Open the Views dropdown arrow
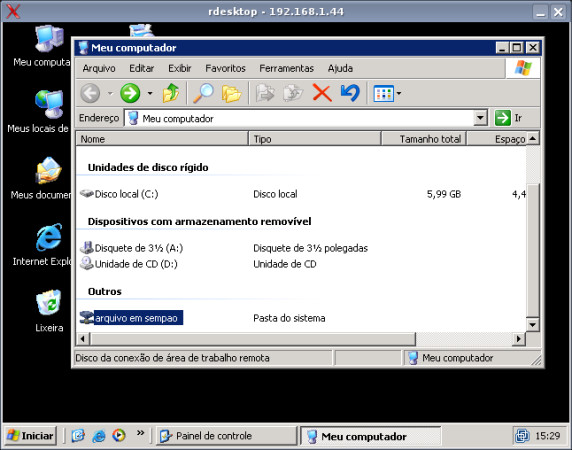This screenshot has width=572, height=450. pos(399,94)
